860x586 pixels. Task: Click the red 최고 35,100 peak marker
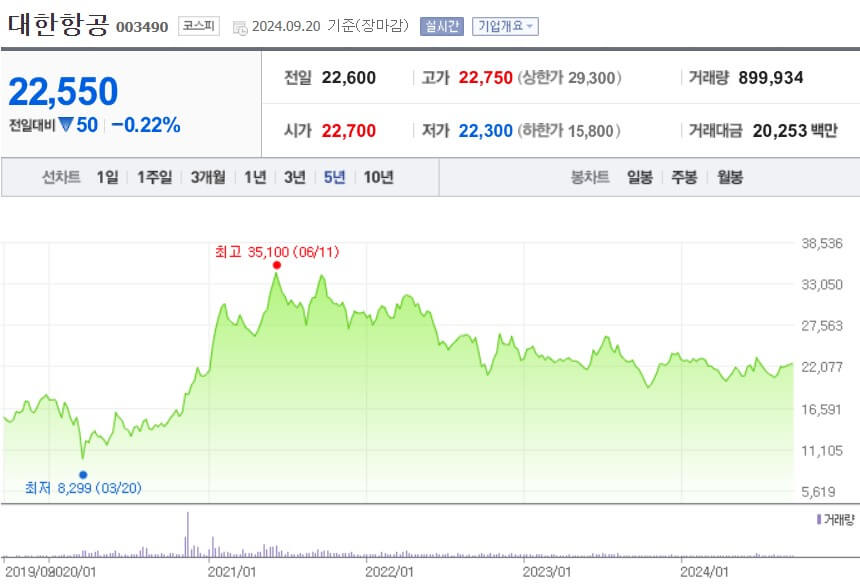[277, 266]
